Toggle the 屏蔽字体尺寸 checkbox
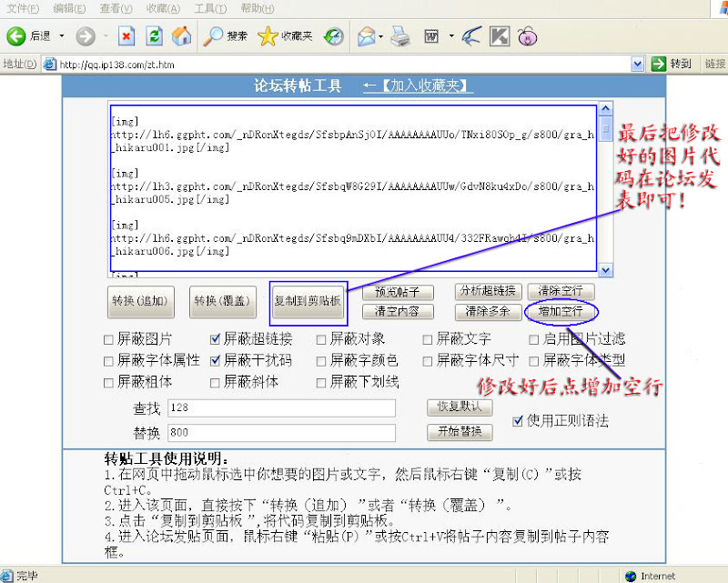Screen dimensions: 728x583 point(428,361)
